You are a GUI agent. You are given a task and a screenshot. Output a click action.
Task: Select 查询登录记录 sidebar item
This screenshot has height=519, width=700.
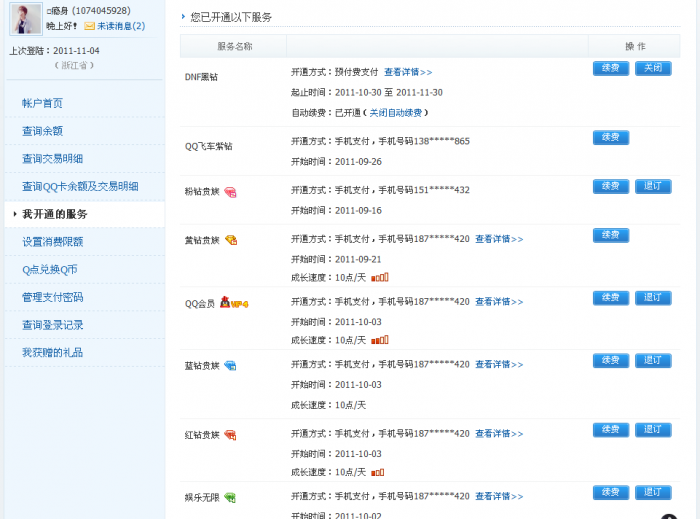(x=53, y=325)
